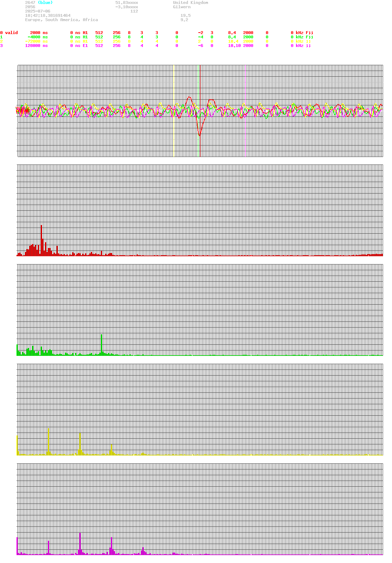Click the country label "United Kingdom"
The image size is (392, 563).
pyautogui.click(x=190, y=3)
